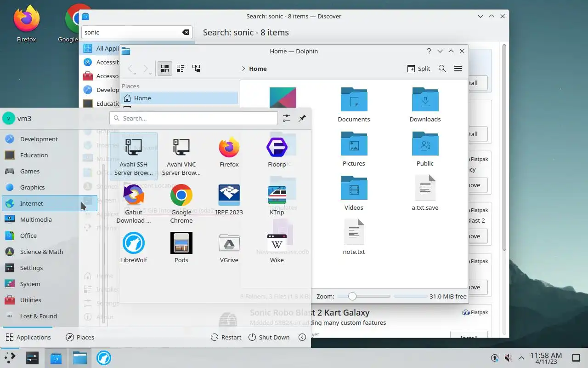Launch Pods application
Screen dimensions: 588x368
point(181,248)
